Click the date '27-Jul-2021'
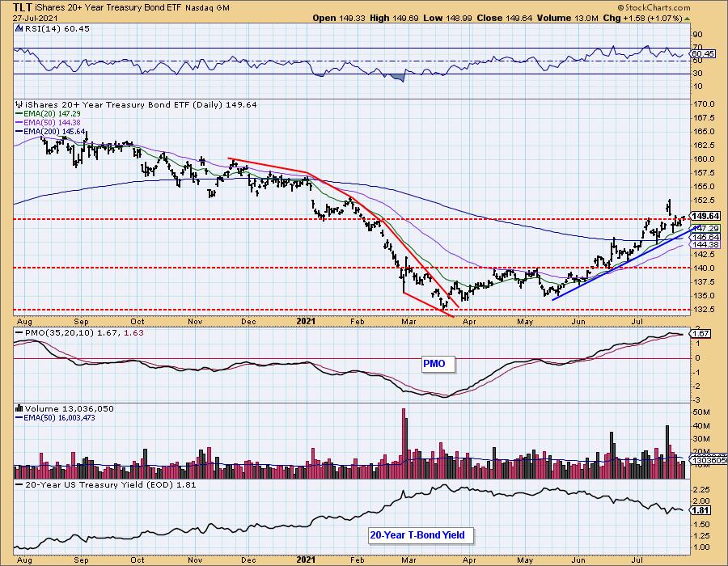Screen dimensions: 728x566 click(x=36, y=18)
